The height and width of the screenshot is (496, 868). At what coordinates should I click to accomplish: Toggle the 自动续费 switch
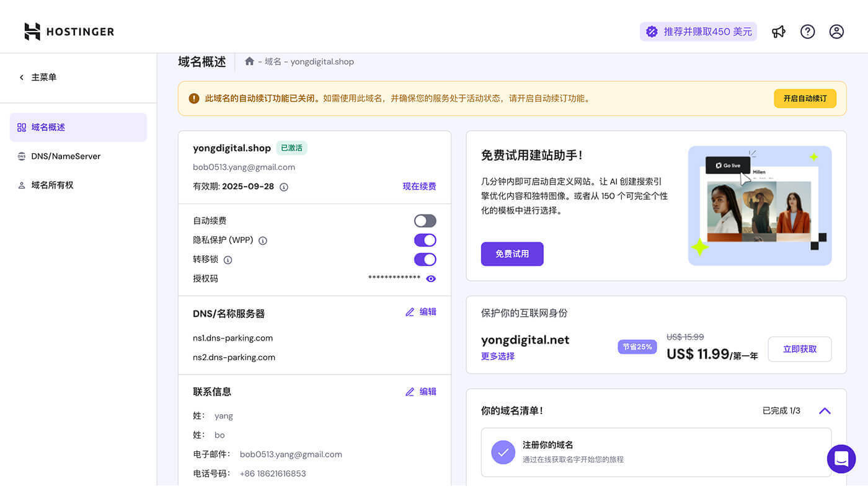(425, 221)
